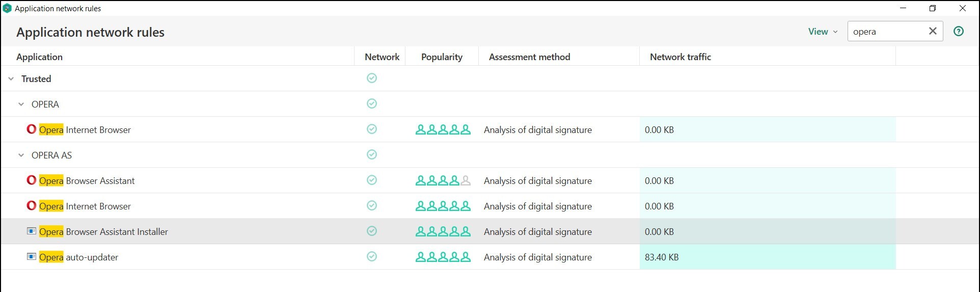Screen dimensions: 980x292
Task: Toggle network permission for Opera auto-updater
Action: pyautogui.click(x=372, y=256)
